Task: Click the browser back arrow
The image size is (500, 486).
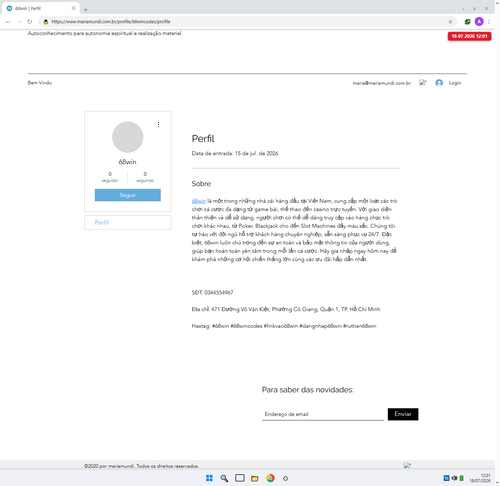Action: pyautogui.click(x=8, y=22)
